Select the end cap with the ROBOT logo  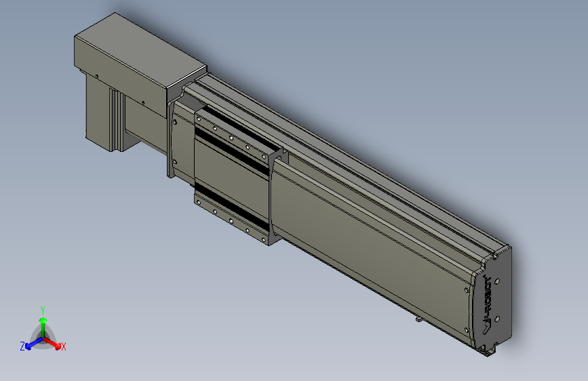492,300
